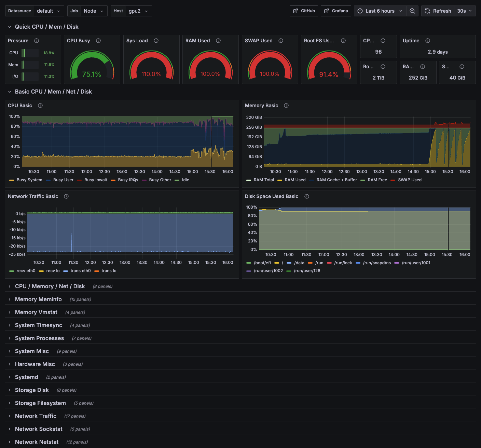Click the info icon on SWAP Total panel
The image size is (481, 448).
pyautogui.click(x=462, y=67)
